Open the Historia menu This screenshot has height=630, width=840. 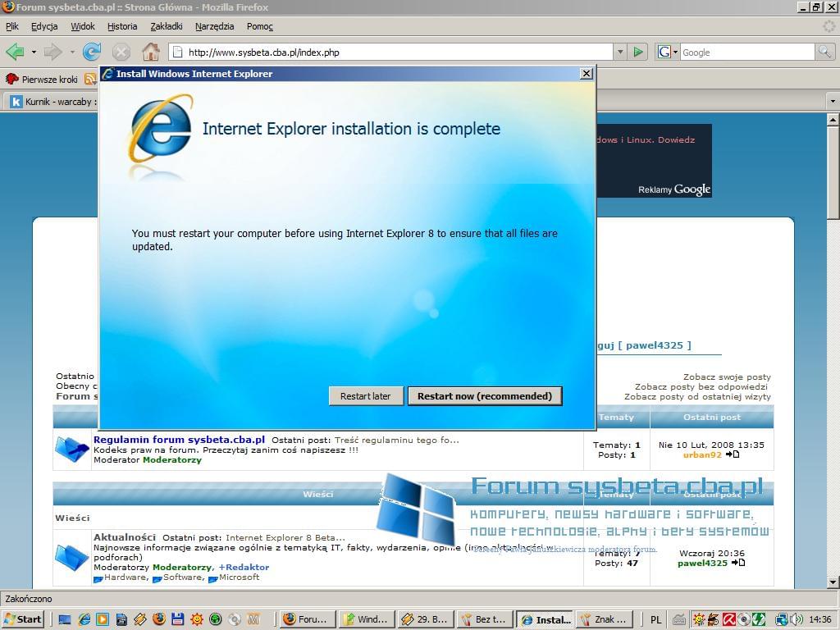(122, 26)
